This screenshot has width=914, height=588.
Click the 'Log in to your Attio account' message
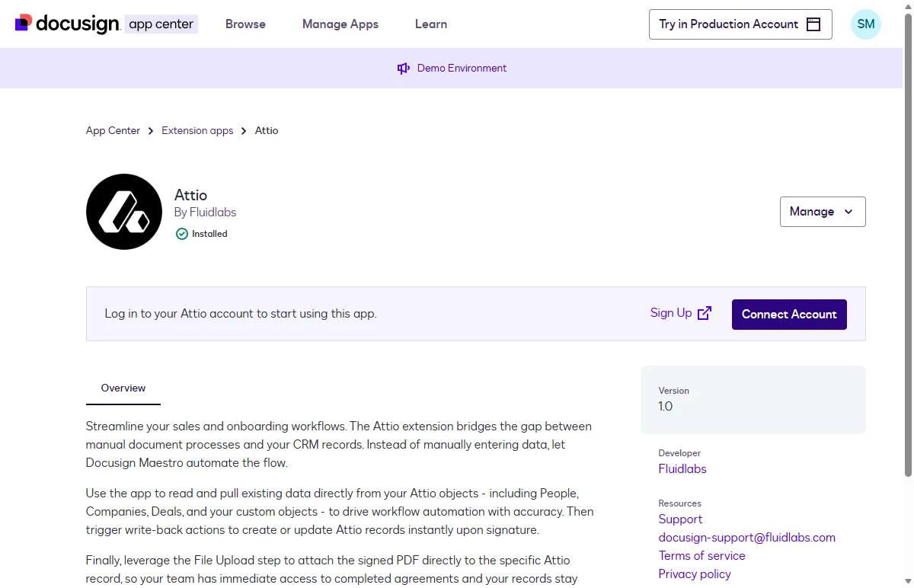(241, 314)
